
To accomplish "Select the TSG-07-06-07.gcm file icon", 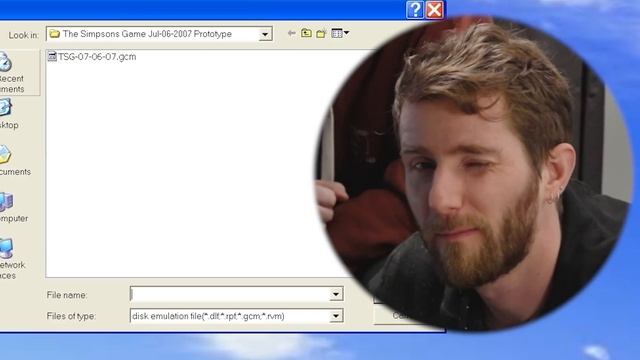I will click(x=52, y=56).
